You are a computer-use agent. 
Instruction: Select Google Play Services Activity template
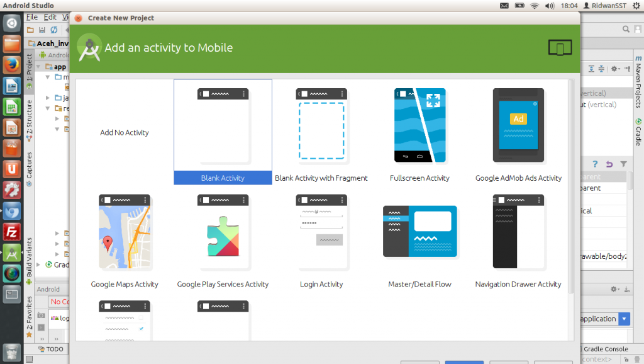(x=223, y=239)
